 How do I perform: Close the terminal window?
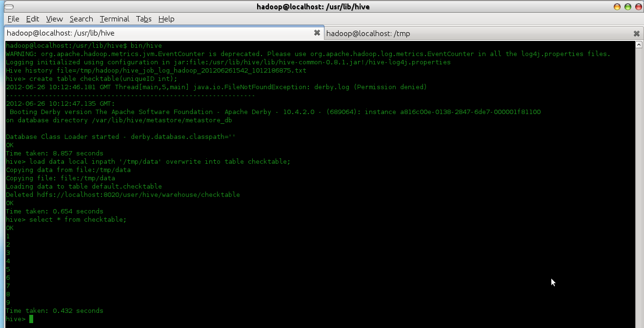(x=638, y=7)
